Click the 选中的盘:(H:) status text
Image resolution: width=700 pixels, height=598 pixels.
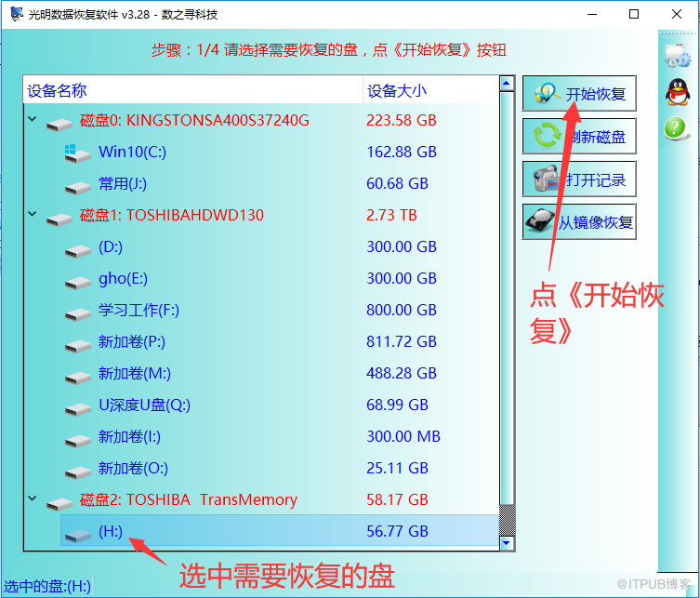click(47, 586)
